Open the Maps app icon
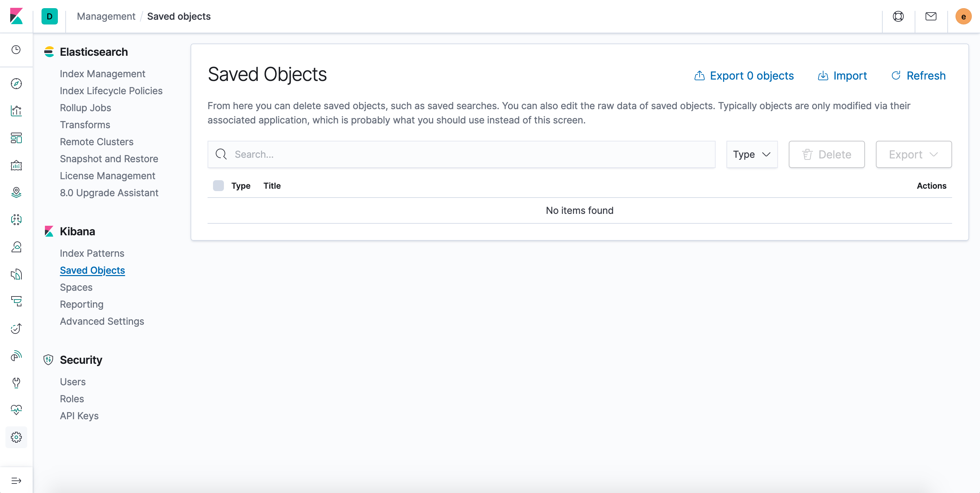This screenshot has width=980, height=493. (x=16, y=192)
